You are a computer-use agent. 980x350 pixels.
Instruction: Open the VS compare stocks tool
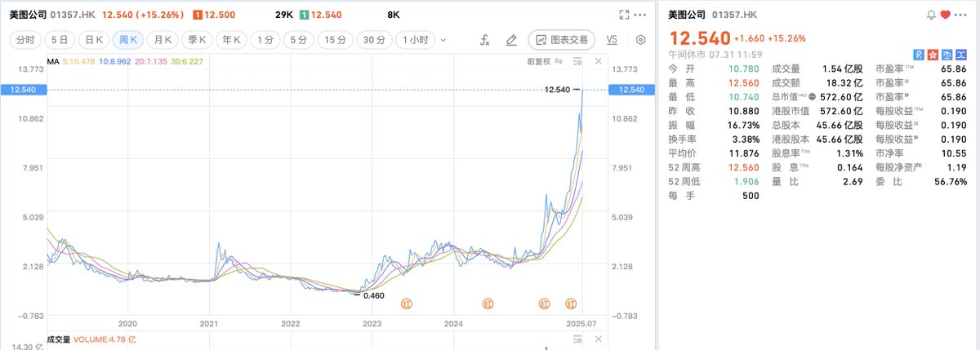tap(613, 39)
